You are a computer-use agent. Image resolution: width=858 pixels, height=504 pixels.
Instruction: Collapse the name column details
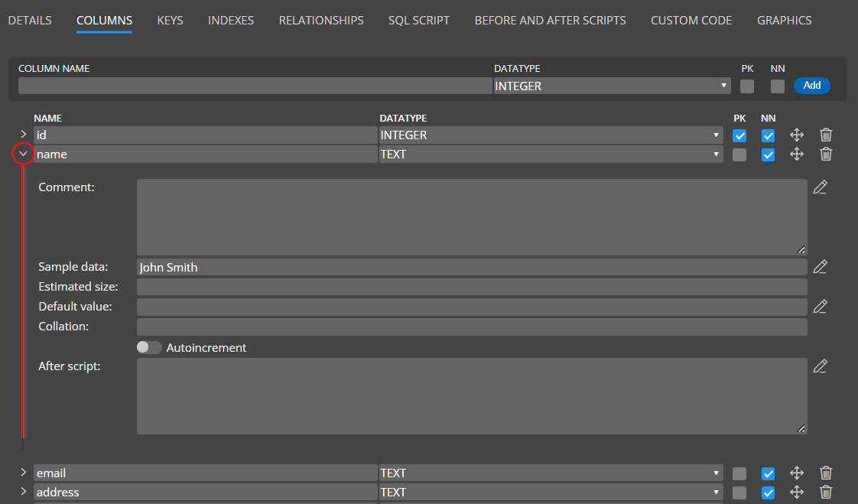point(23,154)
